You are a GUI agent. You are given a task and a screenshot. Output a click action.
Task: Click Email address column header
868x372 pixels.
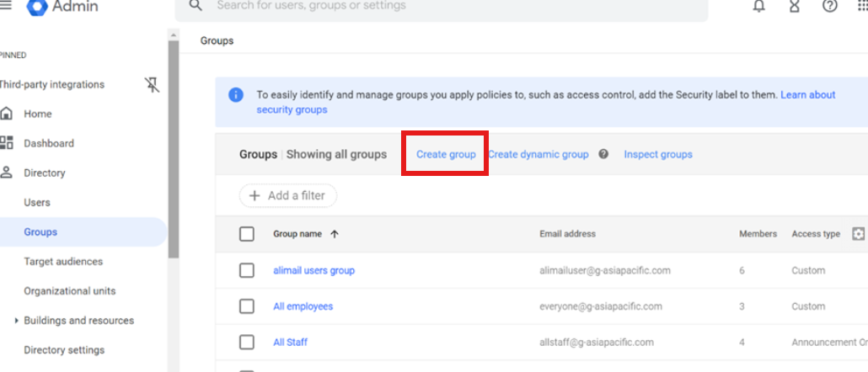pyautogui.click(x=567, y=234)
